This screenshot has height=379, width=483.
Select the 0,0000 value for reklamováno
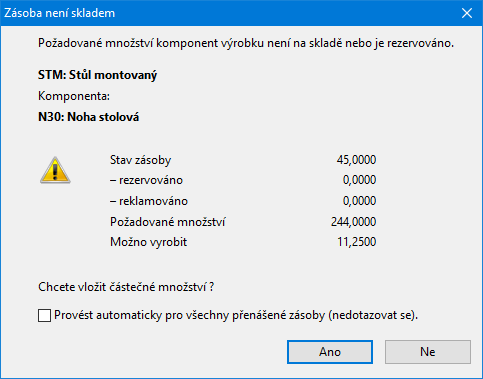359,201
